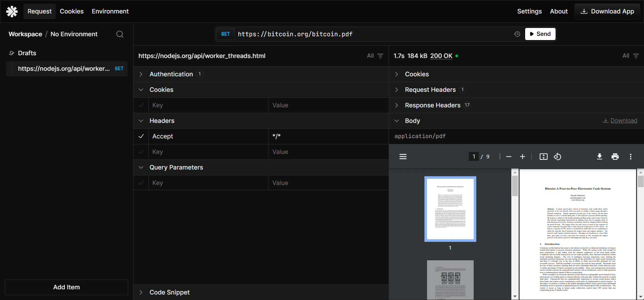Expand the Authentication section
Image resolution: width=644 pixels, height=300 pixels.
click(261, 74)
